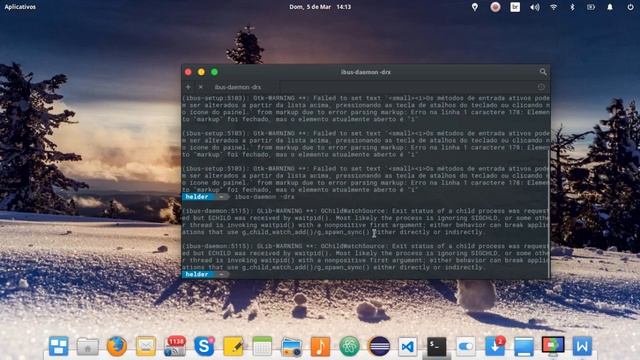Launch WPS Writer from the dock

click(582, 346)
